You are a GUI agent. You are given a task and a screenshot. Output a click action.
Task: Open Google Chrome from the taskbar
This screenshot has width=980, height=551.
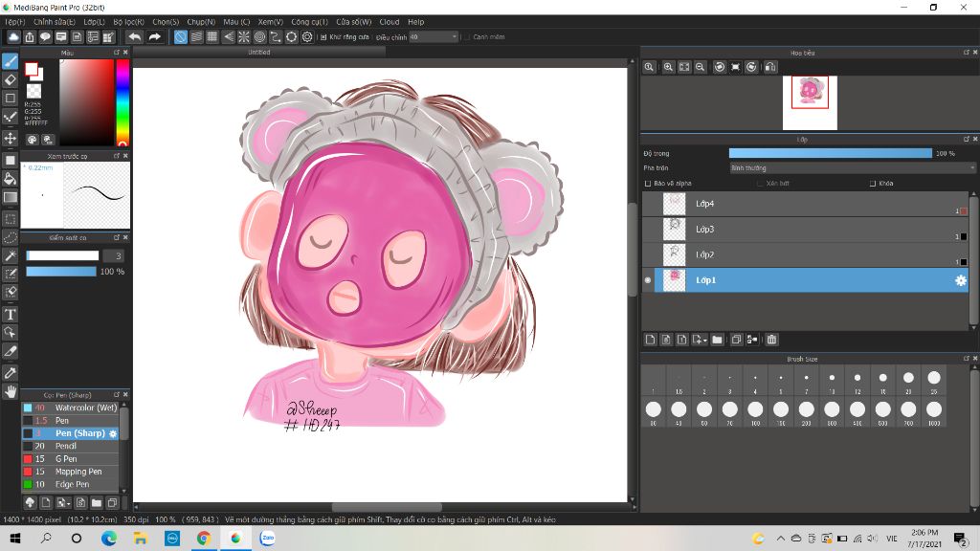pyautogui.click(x=204, y=538)
